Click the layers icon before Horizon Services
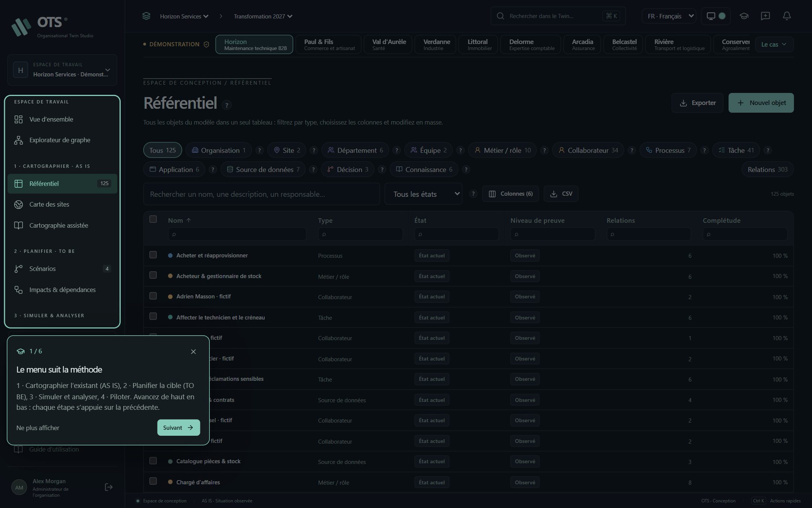This screenshot has height=508, width=812. (x=146, y=16)
